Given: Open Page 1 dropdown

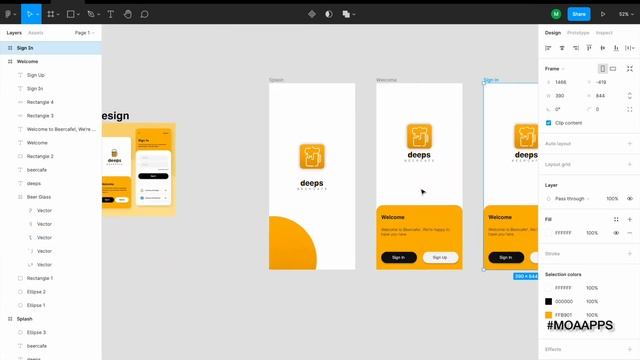Looking at the screenshot, I should pyautogui.click(x=84, y=33).
